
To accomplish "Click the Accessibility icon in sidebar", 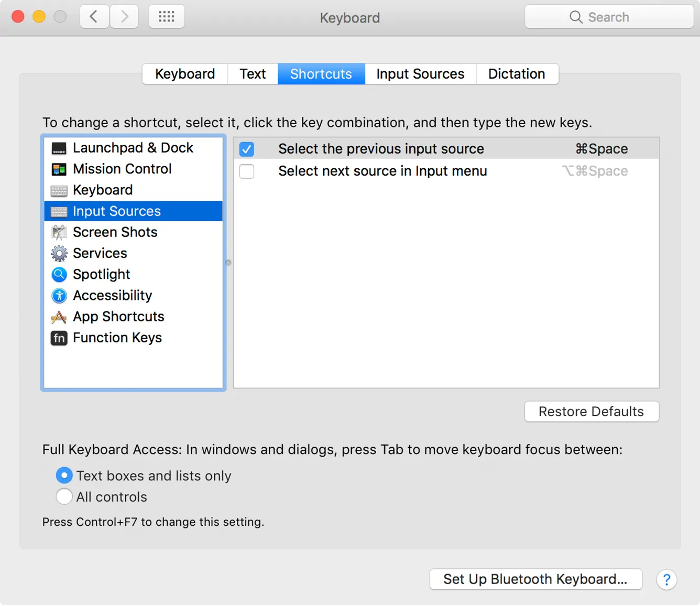I will [x=59, y=296].
